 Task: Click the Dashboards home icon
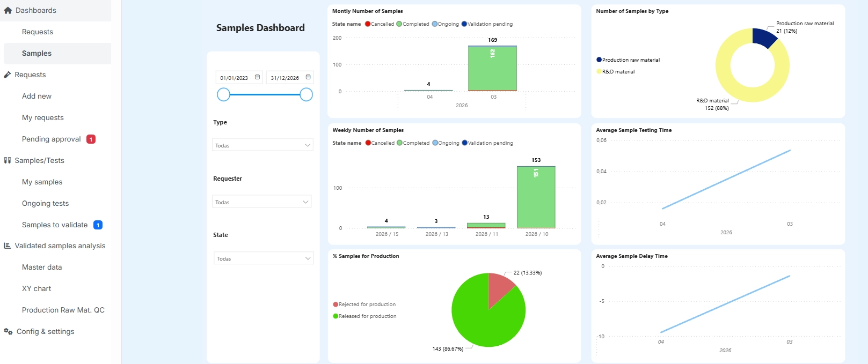click(8, 10)
